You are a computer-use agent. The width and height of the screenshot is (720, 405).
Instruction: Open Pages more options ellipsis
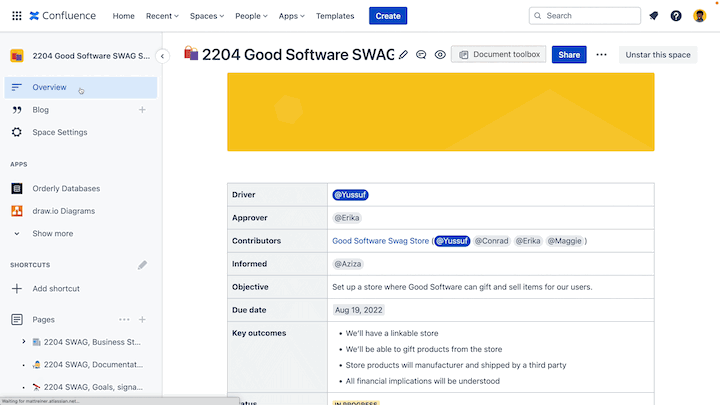point(124,320)
